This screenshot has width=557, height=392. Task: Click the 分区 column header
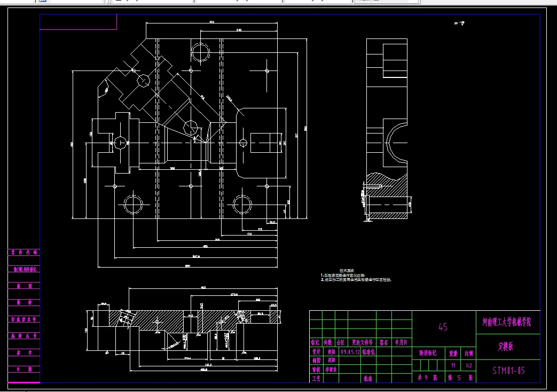[x=341, y=343]
